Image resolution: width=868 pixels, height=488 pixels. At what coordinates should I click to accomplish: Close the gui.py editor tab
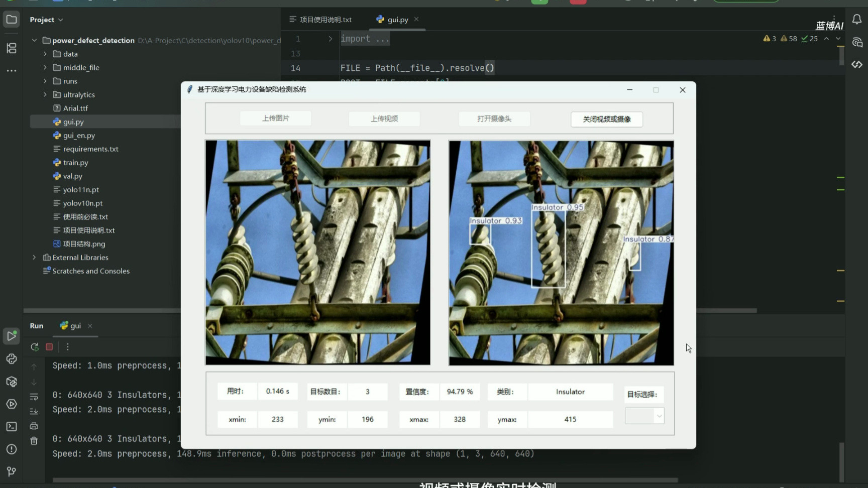pyautogui.click(x=416, y=19)
